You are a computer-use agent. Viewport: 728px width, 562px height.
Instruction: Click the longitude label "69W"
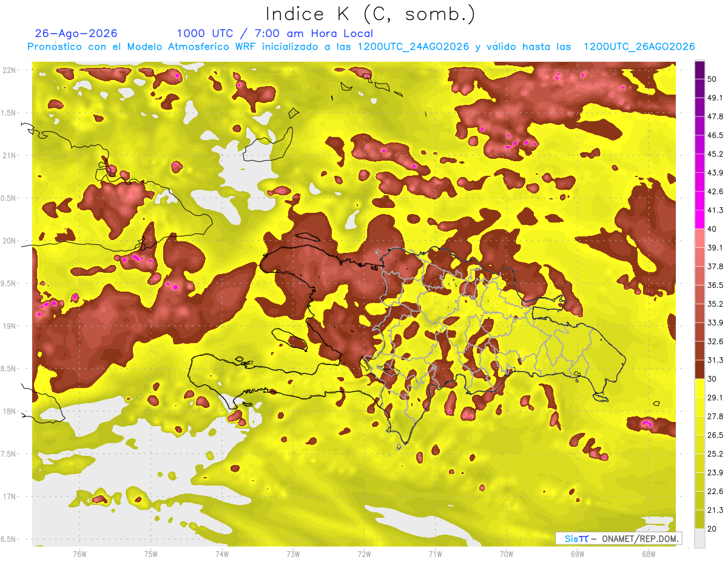point(577,554)
